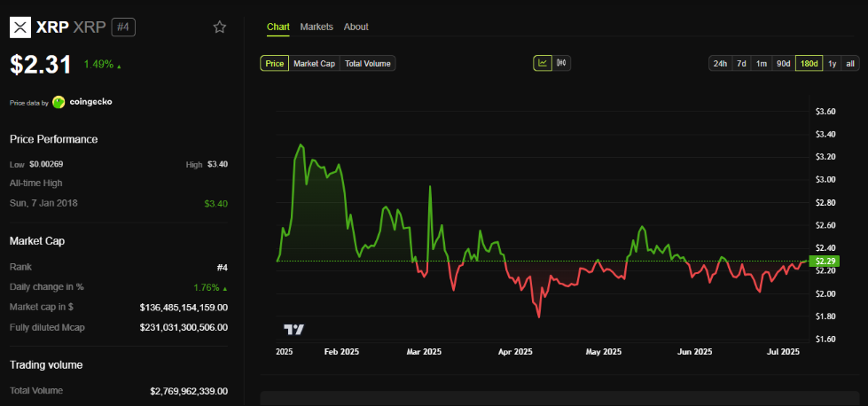Set chart range to 90d

(x=783, y=64)
